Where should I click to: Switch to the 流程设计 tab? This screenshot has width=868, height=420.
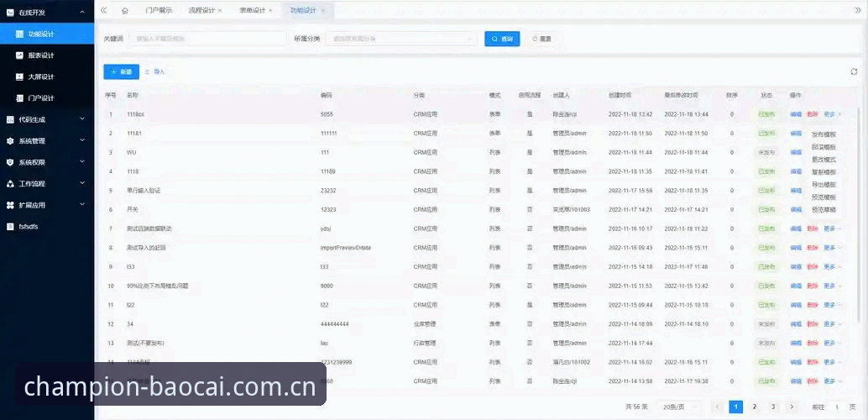[x=201, y=11]
